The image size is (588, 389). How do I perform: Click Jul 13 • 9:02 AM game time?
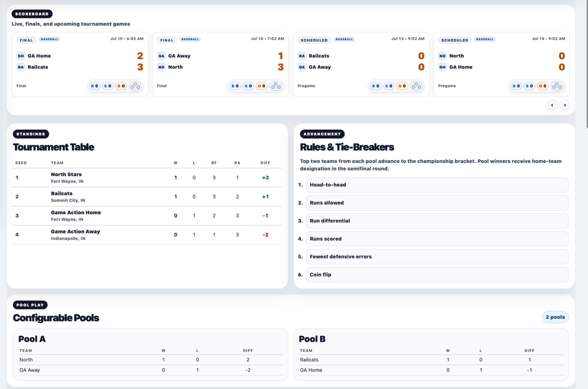(x=408, y=38)
